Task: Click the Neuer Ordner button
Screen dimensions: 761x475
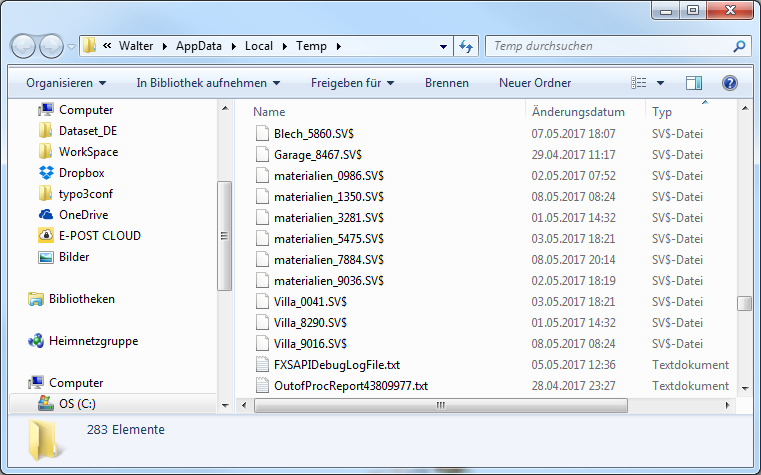Action: click(535, 83)
